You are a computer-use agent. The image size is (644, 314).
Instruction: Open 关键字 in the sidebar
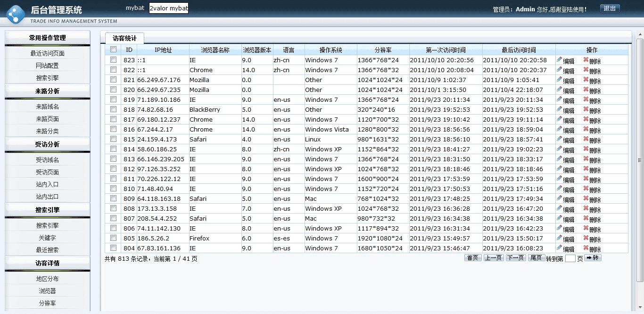[47, 238]
